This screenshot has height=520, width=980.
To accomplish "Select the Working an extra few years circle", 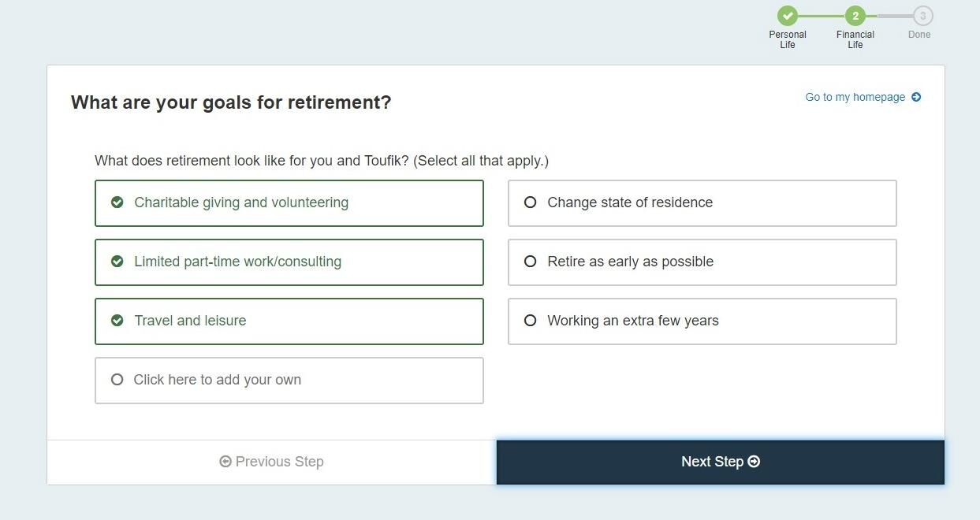I will pyautogui.click(x=531, y=321).
